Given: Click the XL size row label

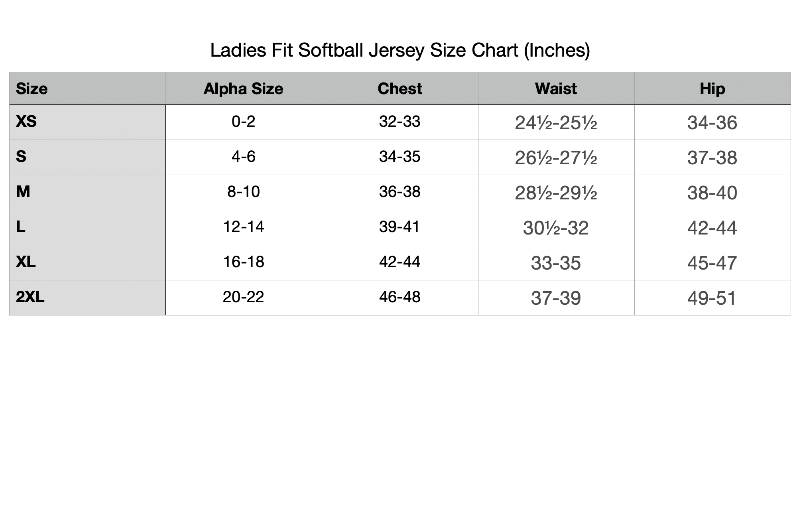Looking at the screenshot, I should (26, 262).
